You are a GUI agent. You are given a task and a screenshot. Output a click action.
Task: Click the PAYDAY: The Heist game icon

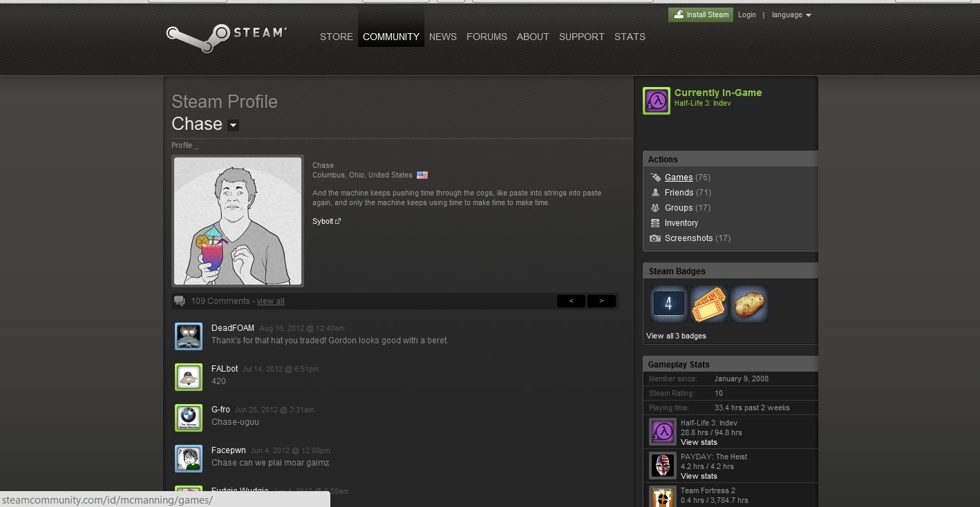[663, 466]
